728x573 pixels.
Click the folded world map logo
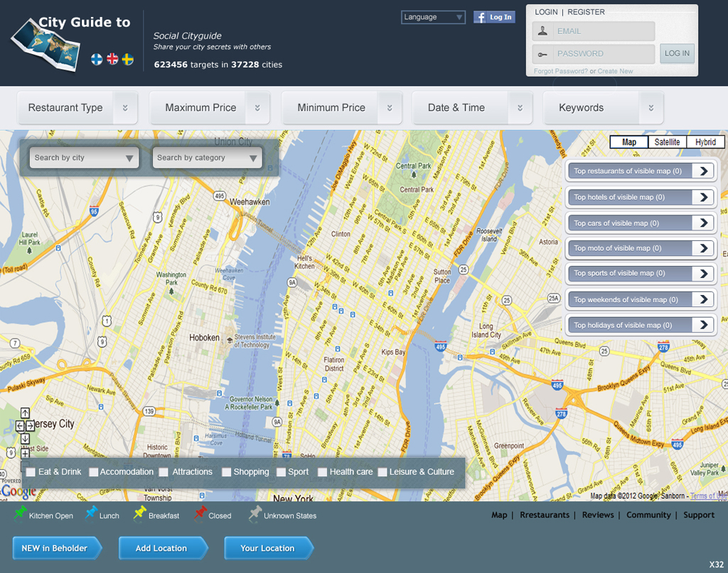point(45,45)
